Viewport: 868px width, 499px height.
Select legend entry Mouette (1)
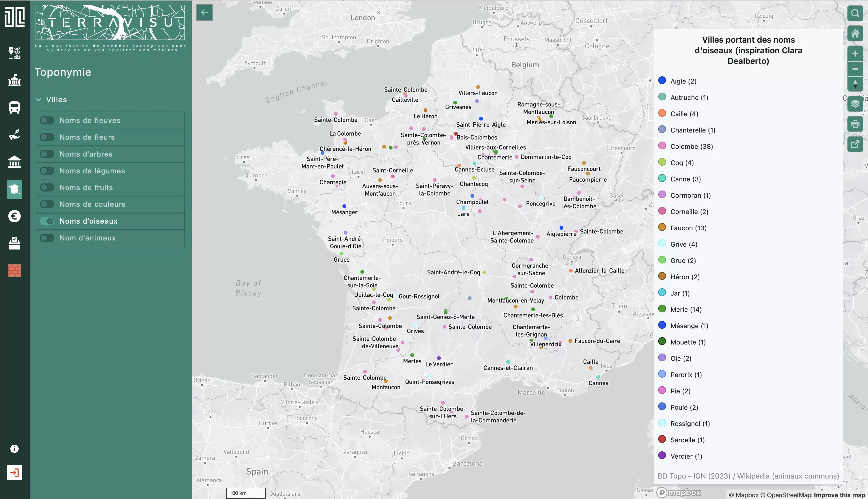tap(688, 342)
